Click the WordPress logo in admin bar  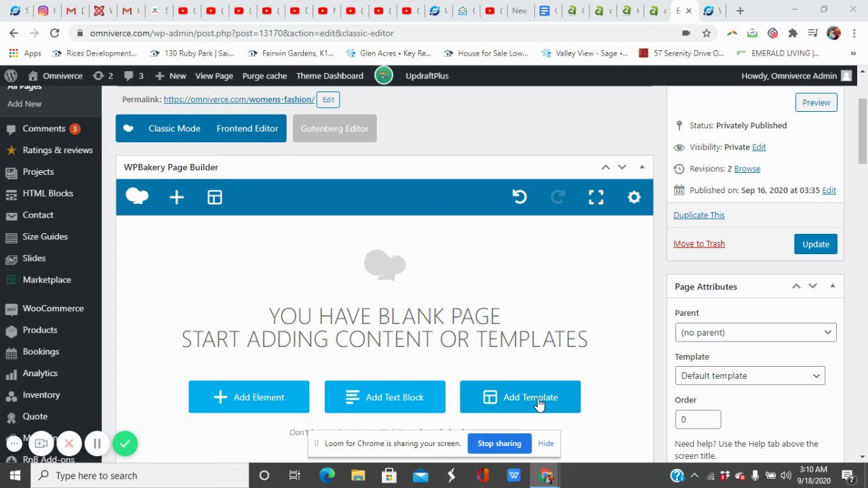[x=11, y=76]
